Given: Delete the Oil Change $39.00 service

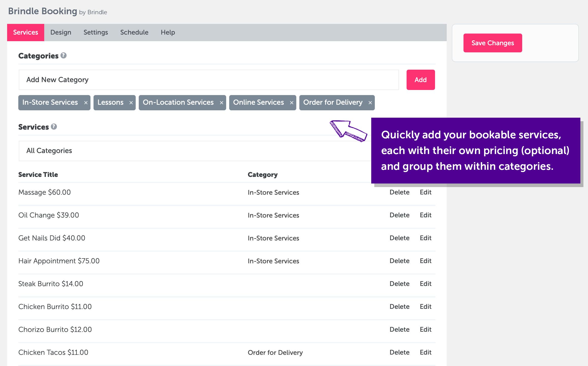Looking at the screenshot, I should click(399, 215).
